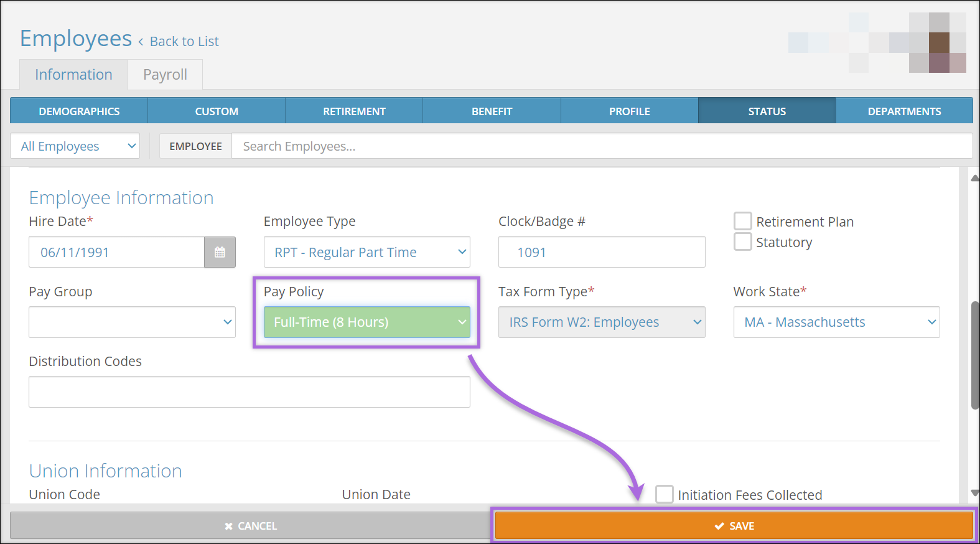
Task: Open the Pay Policy dropdown
Action: (366, 322)
